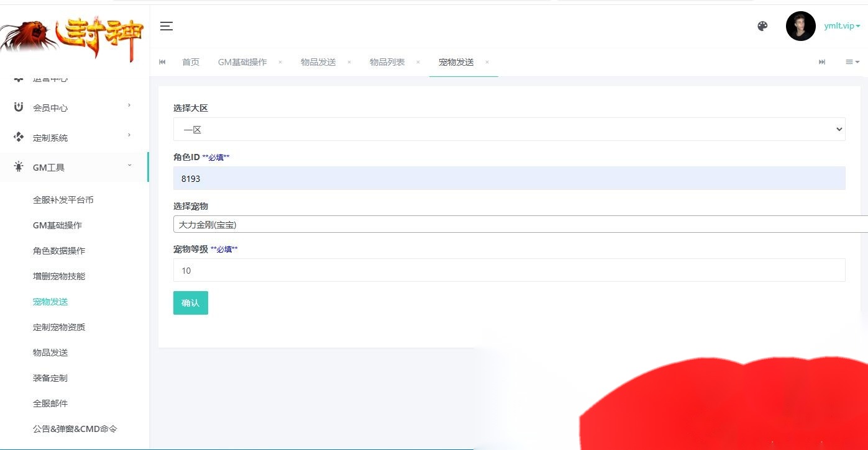Open 装备定制 in sidebar

50,378
